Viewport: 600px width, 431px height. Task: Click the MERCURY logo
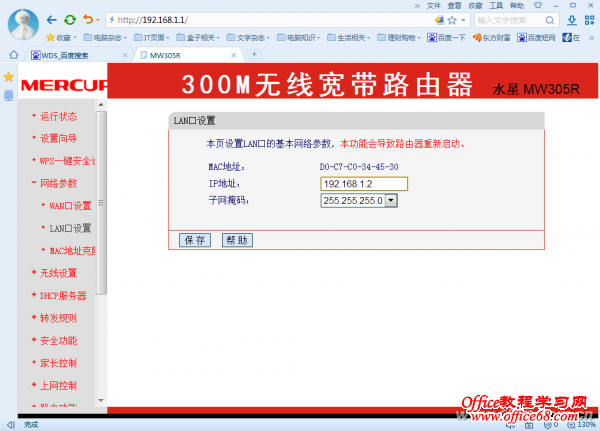[64, 85]
